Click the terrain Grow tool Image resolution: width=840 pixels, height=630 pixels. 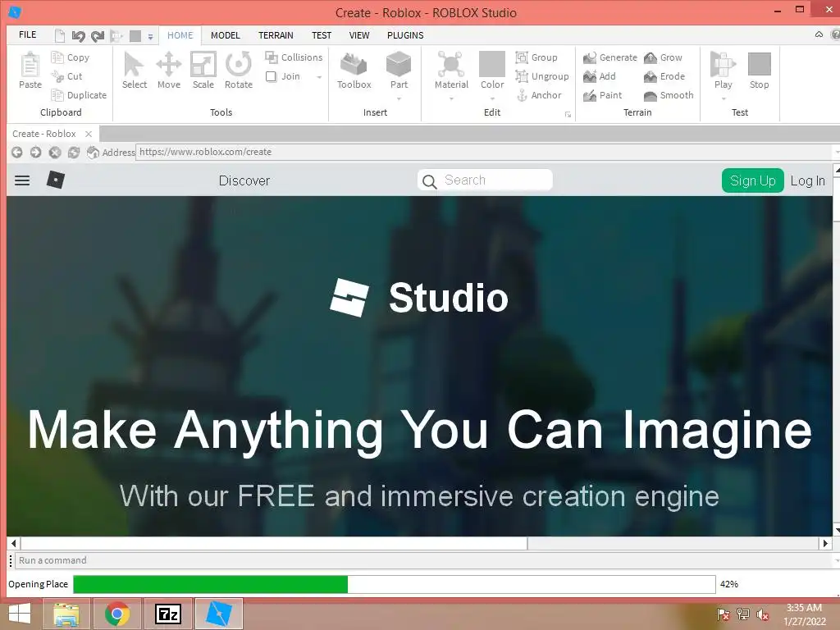pyautogui.click(x=663, y=57)
